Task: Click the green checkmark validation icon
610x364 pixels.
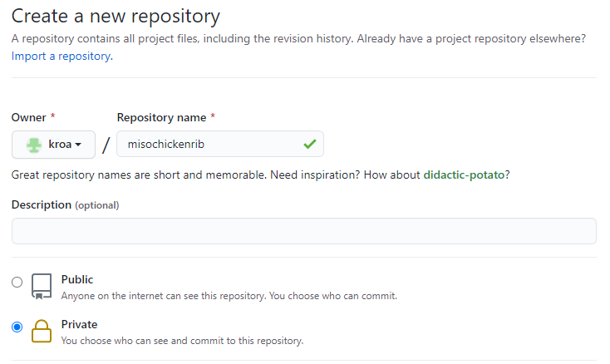Action: point(310,145)
